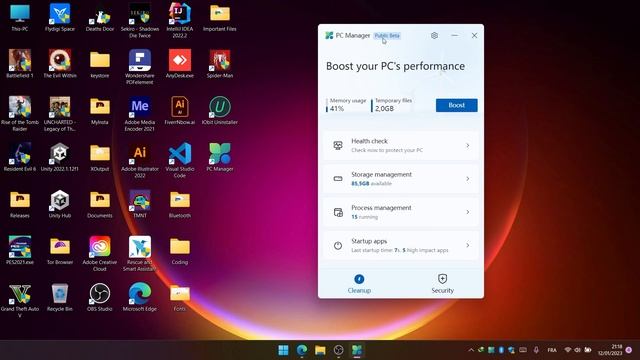Select Recycle Bin on desktop
Screen dimensions: 640x360
click(x=60, y=297)
